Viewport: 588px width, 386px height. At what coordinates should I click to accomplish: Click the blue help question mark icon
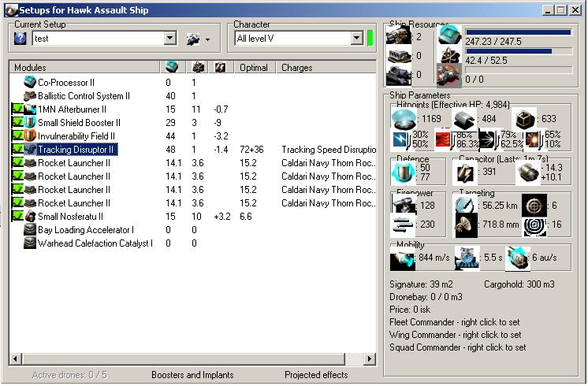point(20,39)
